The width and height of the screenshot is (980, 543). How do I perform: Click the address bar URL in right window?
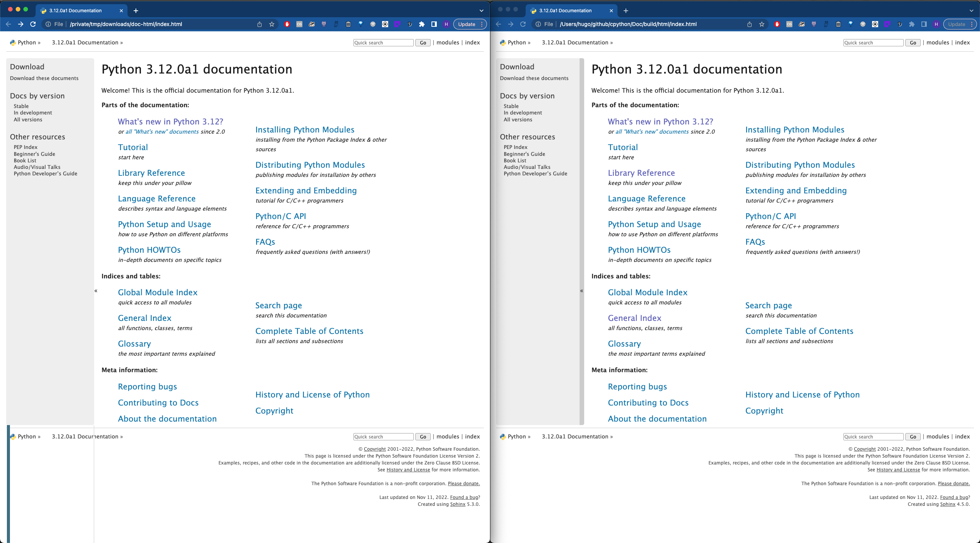point(628,24)
